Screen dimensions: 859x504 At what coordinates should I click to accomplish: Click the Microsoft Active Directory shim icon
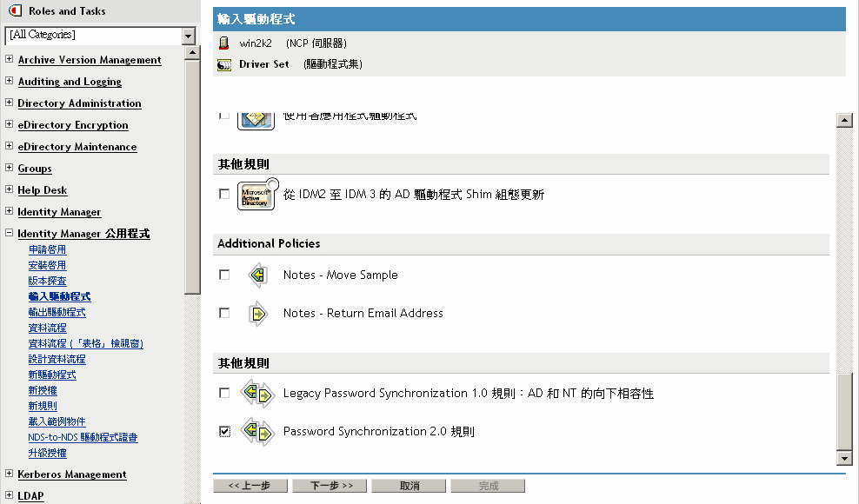(256, 194)
